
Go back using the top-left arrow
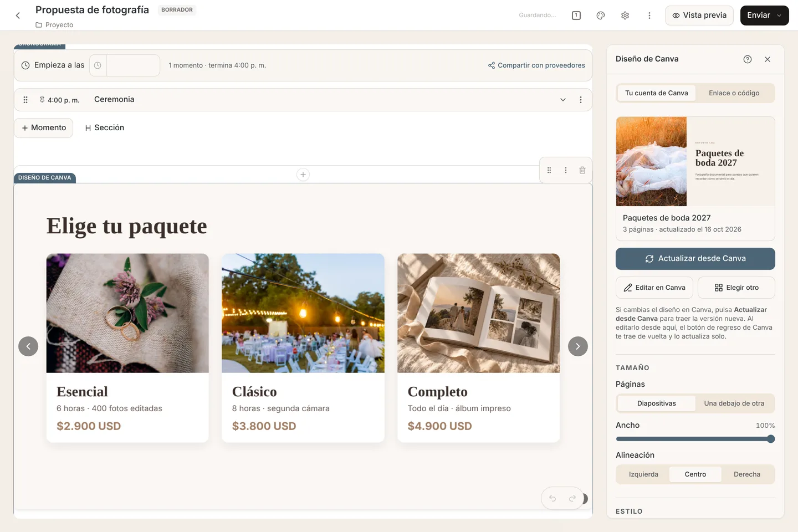tap(18, 16)
